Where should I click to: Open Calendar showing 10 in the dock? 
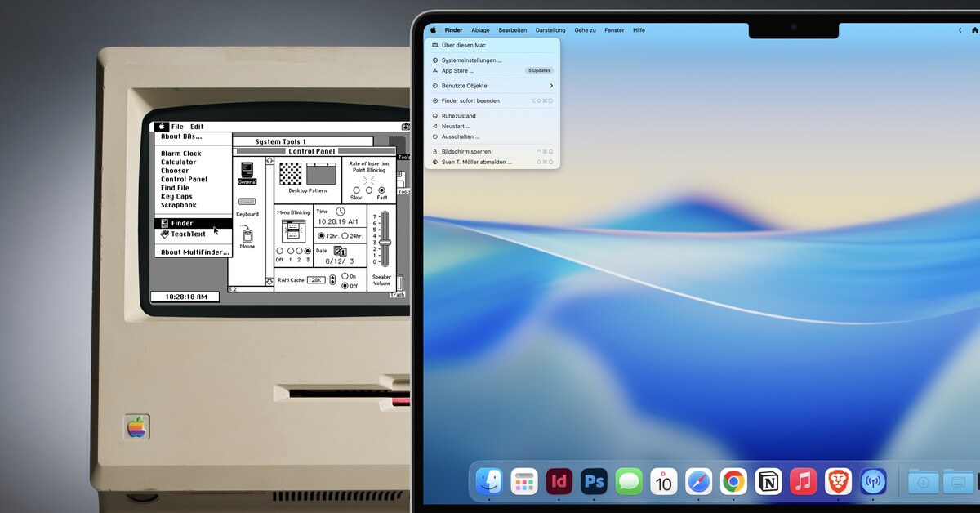[664, 481]
